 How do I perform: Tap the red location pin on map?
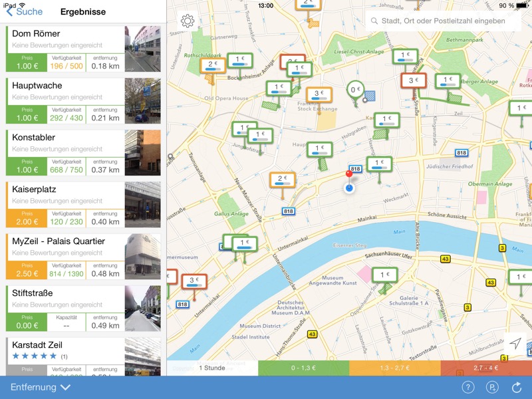(348, 174)
